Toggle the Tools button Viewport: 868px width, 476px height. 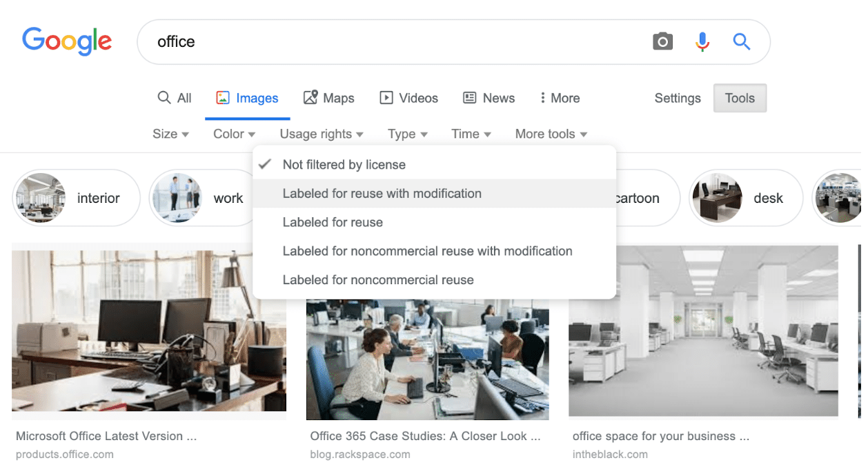coord(740,98)
